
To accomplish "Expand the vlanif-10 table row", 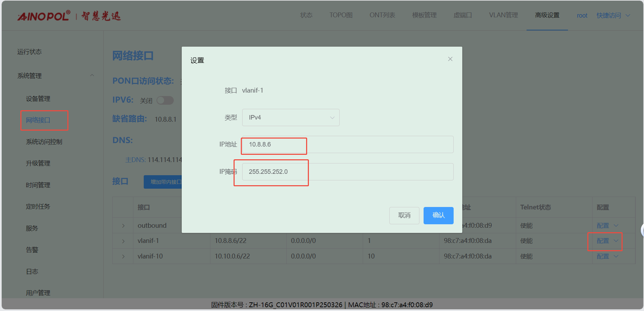I will (123, 256).
